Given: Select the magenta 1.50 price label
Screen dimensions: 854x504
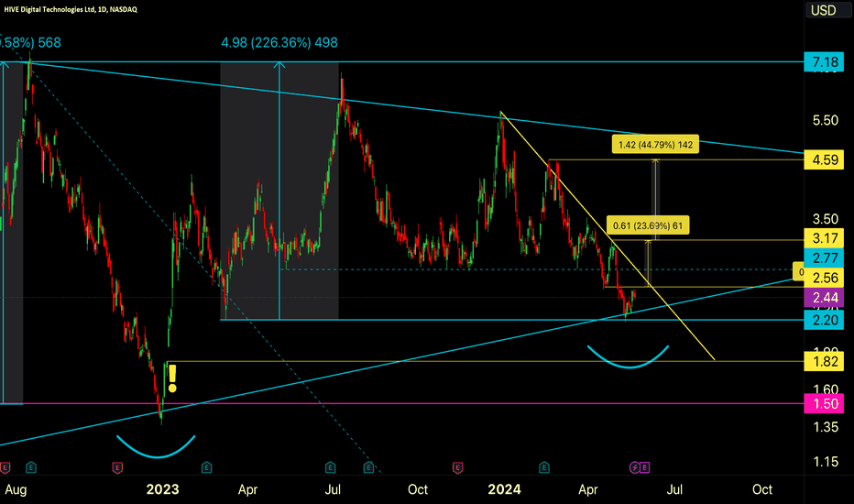Looking at the screenshot, I should (x=825, y=404).
